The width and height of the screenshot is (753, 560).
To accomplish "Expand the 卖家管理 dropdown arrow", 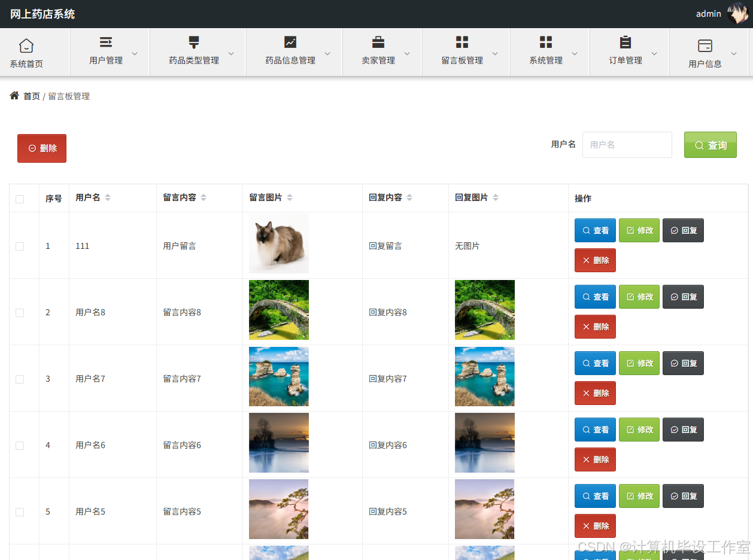I will (x=407, y=54).
